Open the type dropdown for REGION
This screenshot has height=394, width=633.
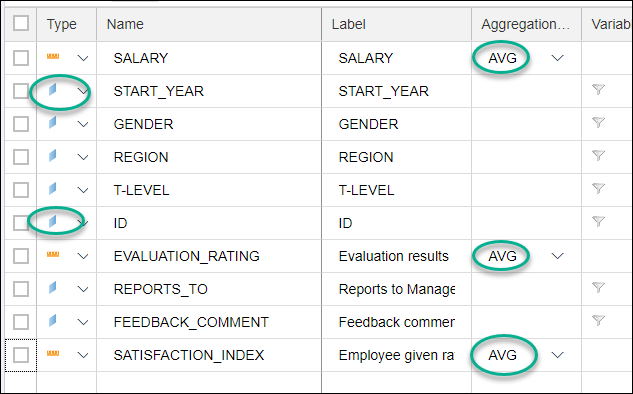click(83, 157)
